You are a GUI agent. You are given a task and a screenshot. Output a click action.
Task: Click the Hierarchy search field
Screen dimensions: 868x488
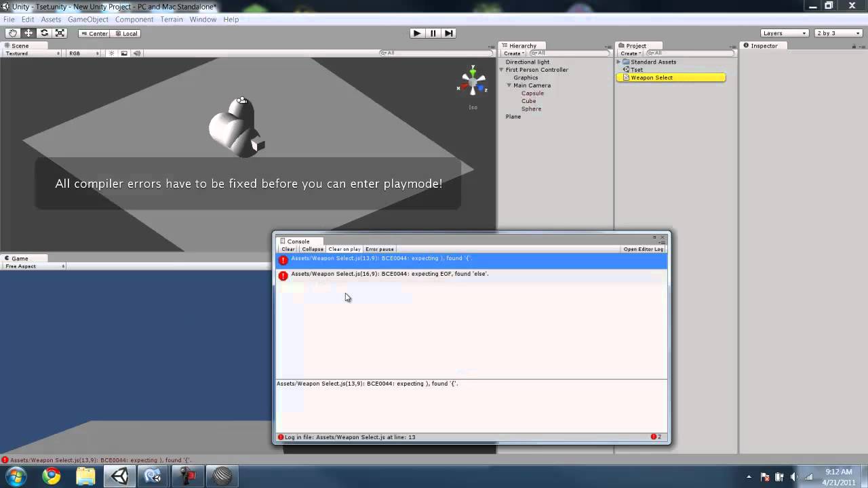tap(570, 53)
